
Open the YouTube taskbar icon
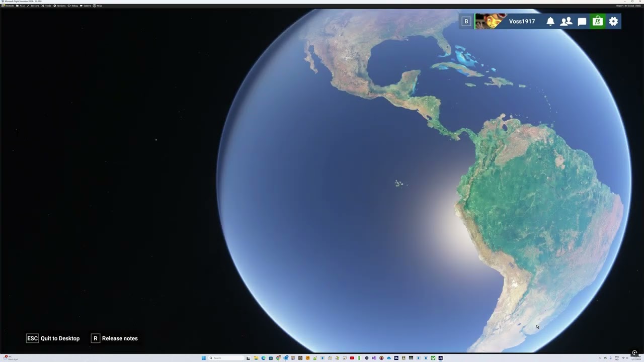tap(352, 358)
